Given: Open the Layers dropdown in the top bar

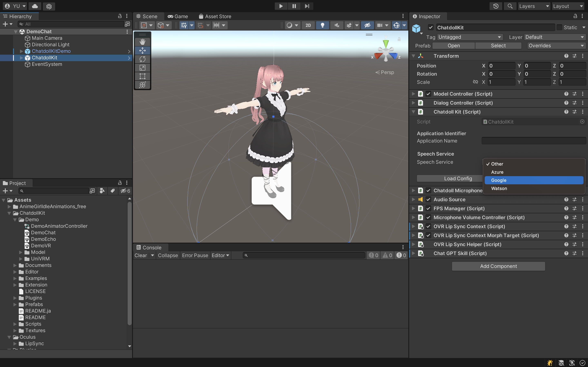Looking at the screenshot, I should point(534,6).
